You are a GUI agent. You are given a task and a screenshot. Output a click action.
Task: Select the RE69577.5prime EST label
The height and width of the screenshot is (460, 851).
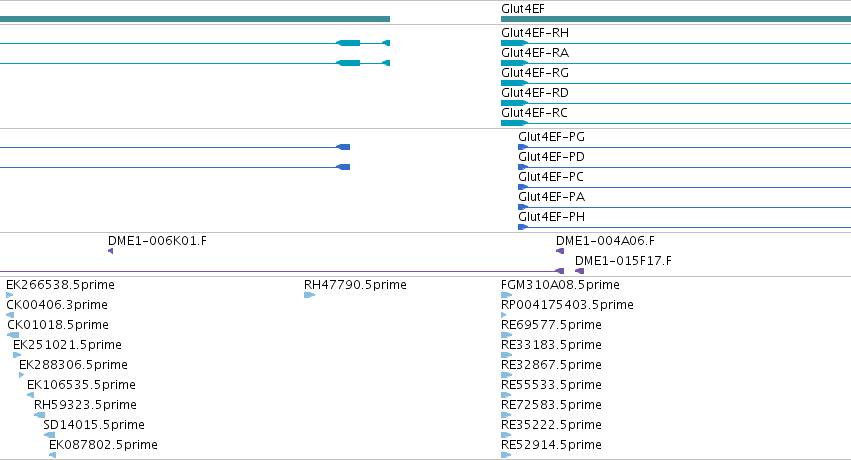coord(551,325)
